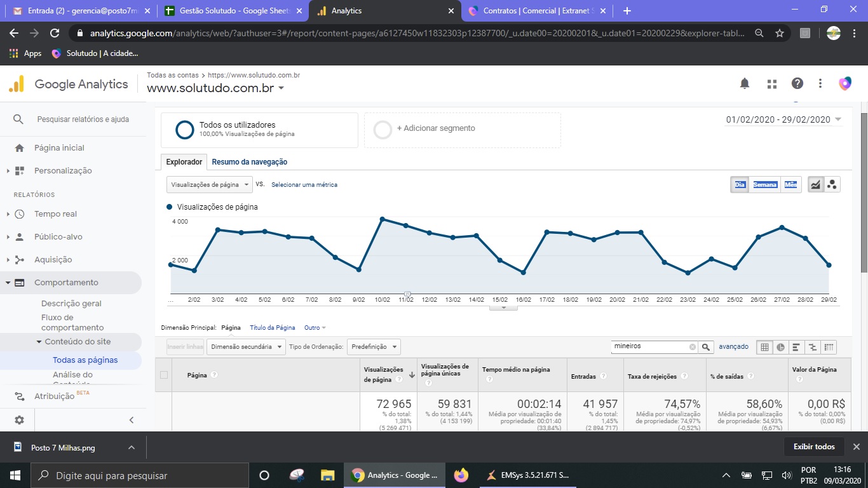Open the Dimensão secundária dropdown
The width and height of the screenshot is (868, 488).
pyautogui.click(x=246, y=347)
